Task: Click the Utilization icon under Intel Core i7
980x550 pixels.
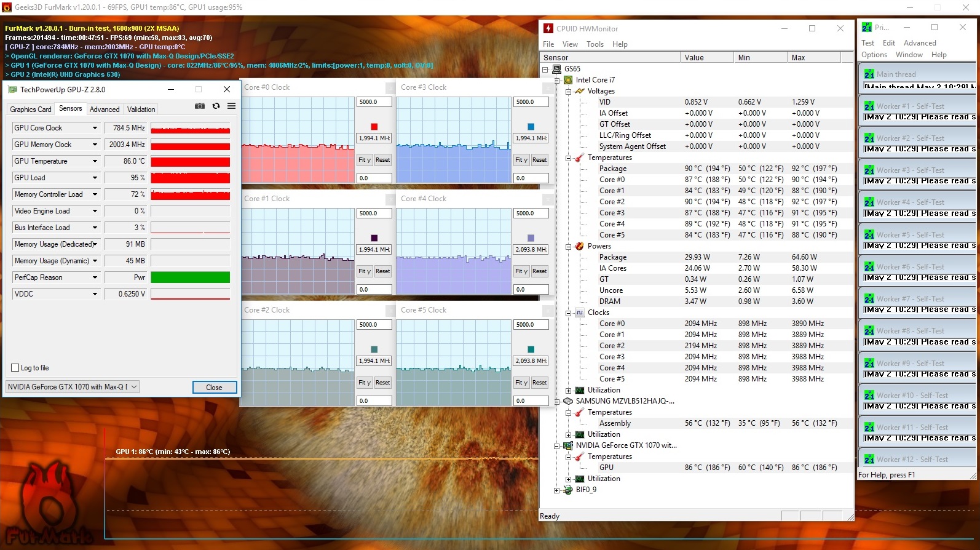Action: coord(580,390)
